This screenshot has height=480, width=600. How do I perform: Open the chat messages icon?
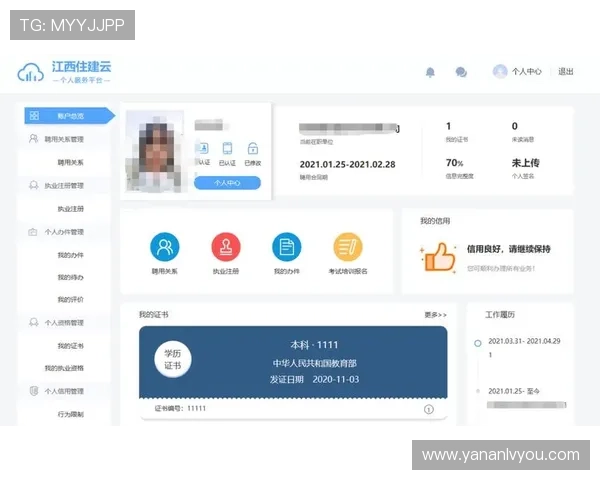tap(461, 72)
